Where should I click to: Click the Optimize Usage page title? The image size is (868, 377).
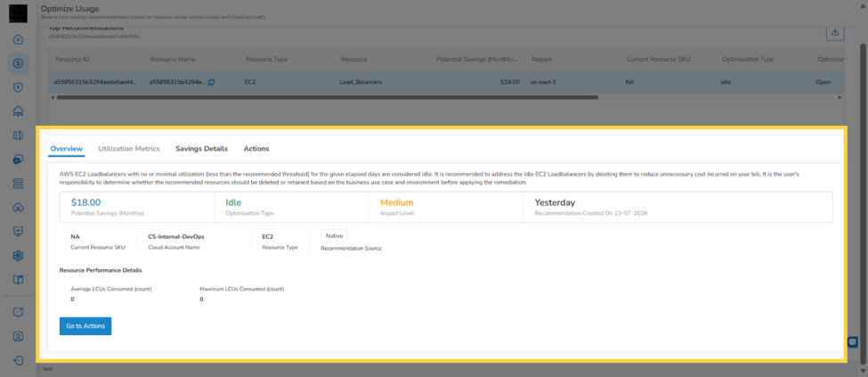tap(69, 8)
